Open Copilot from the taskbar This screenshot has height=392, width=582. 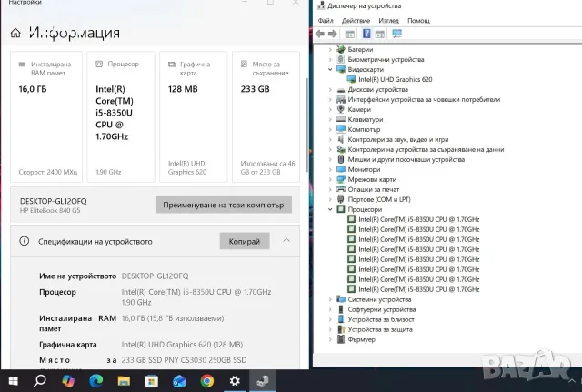(x=68, y=381)
